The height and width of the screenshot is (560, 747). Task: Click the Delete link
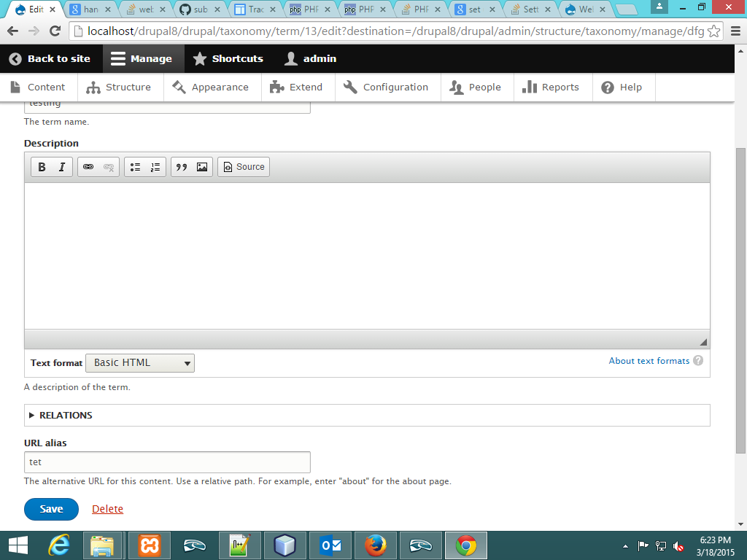point(107,509)
